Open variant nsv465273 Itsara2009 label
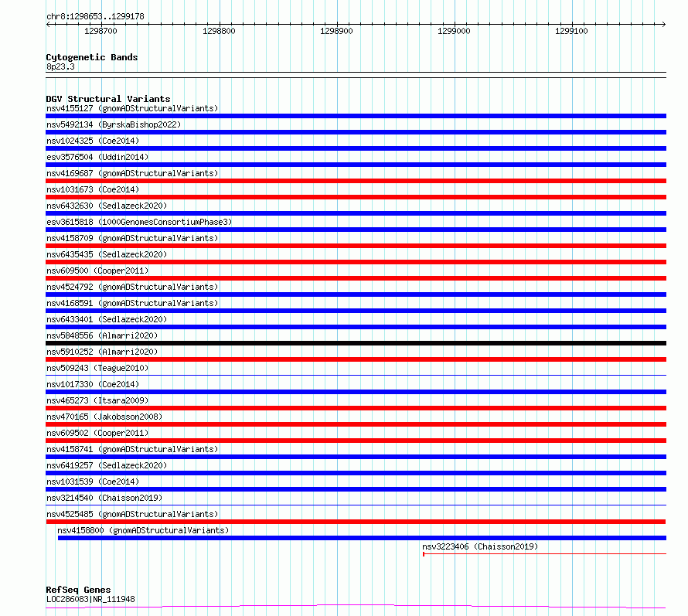The height and width of the screenshot is (616, 688). point(97,400)
